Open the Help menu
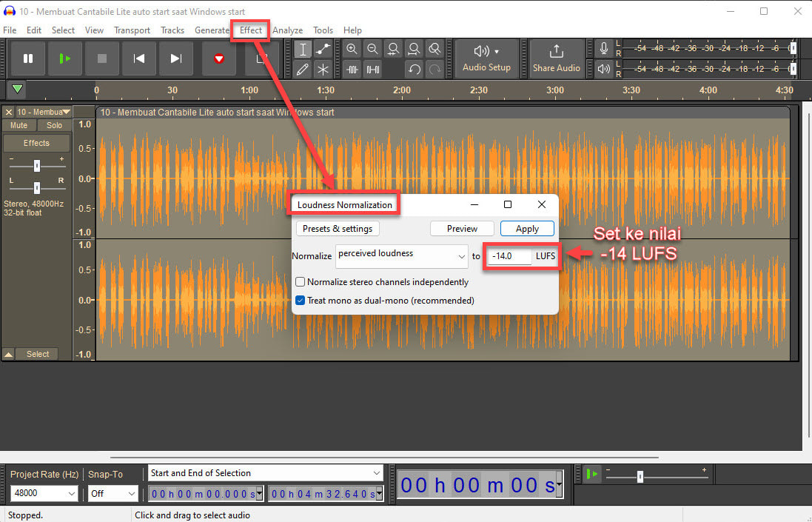The height and width of the screenshot is (522, 812). coord(352,30)
